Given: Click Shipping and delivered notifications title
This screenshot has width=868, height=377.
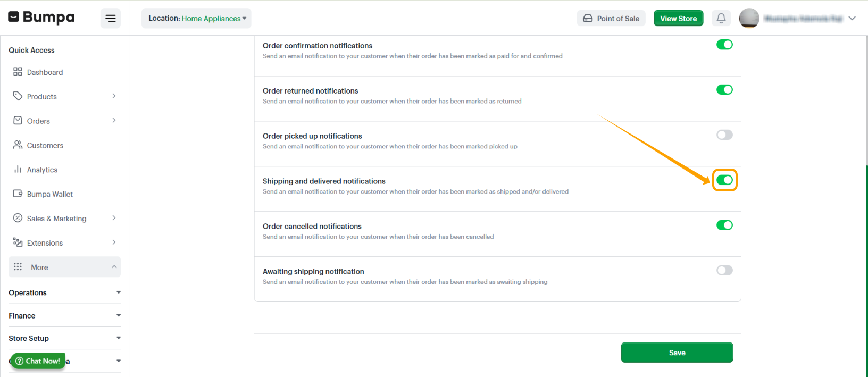Looking at the screenshot, I should click(x=324, y=181).
